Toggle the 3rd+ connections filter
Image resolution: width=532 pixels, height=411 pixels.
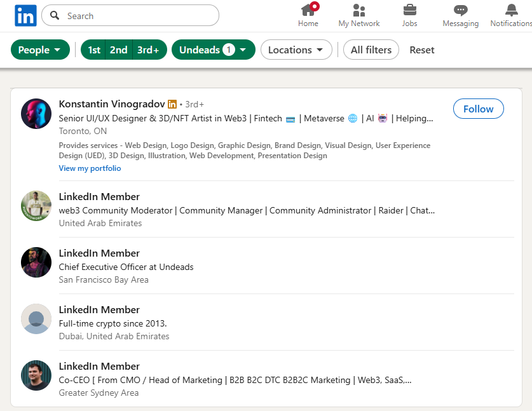[149, 50]
